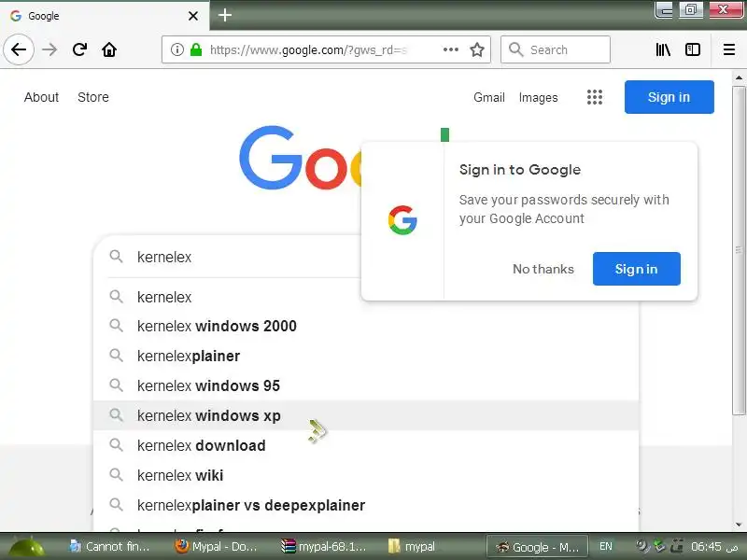Click magnifier beside 'kernelex wiki' suggestion
Screen dimensions: 747x560
coord(116,475)
